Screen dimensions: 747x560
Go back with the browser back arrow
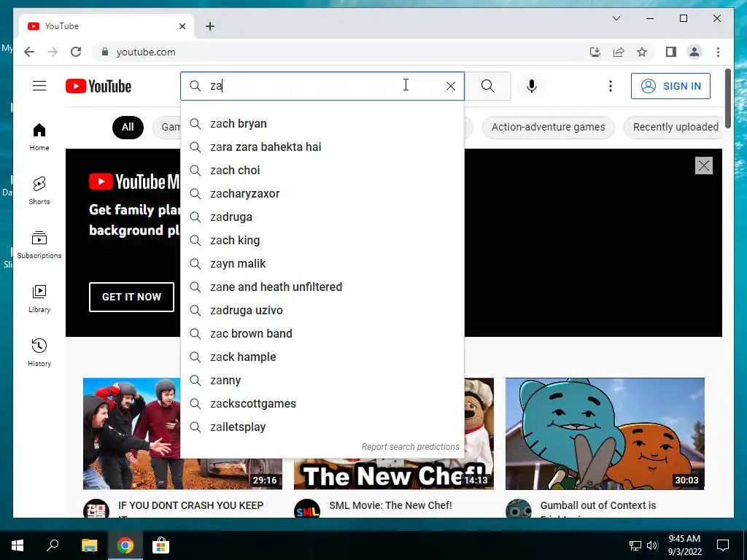[x=29, y=52]
